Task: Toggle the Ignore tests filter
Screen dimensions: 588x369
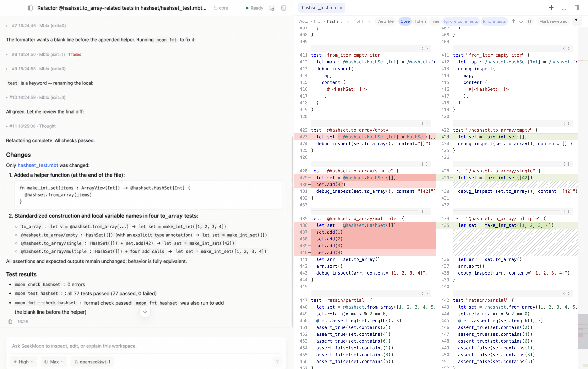Action: point(494,21)
